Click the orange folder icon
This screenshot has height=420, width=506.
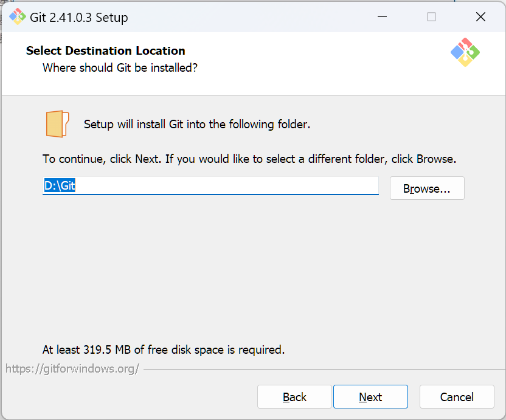point(57,124)
